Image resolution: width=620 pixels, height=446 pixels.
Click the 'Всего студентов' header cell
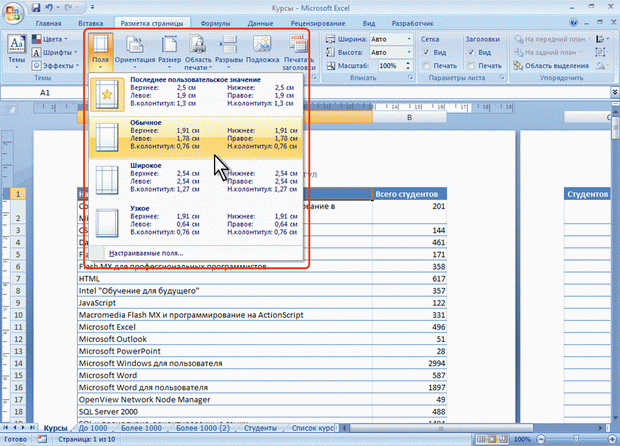click(x=409, y=194)
